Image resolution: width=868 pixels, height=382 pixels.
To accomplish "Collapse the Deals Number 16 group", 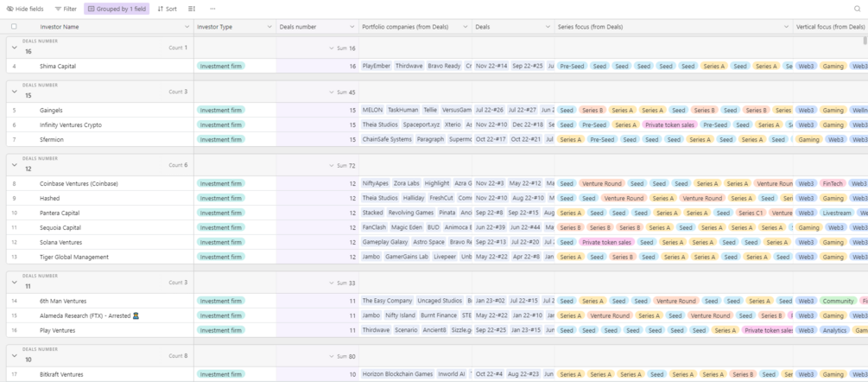I will coord(15,48).
